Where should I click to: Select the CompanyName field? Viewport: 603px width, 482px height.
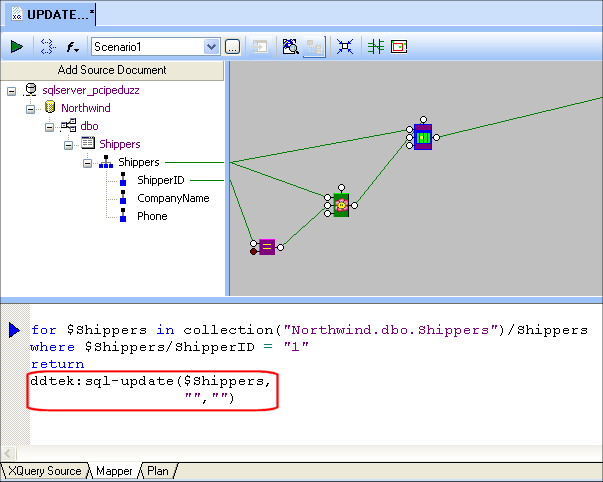click(x=173, y=198)
